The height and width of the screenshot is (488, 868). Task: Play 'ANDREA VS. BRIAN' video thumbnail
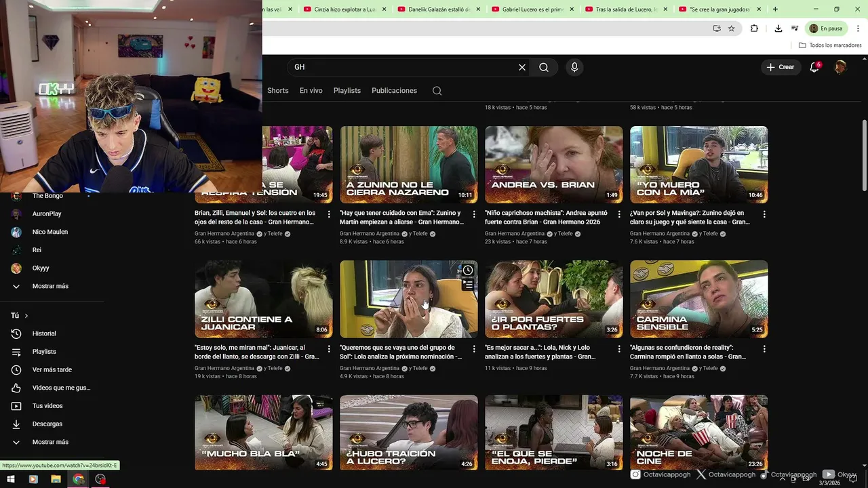click(554, 165)
